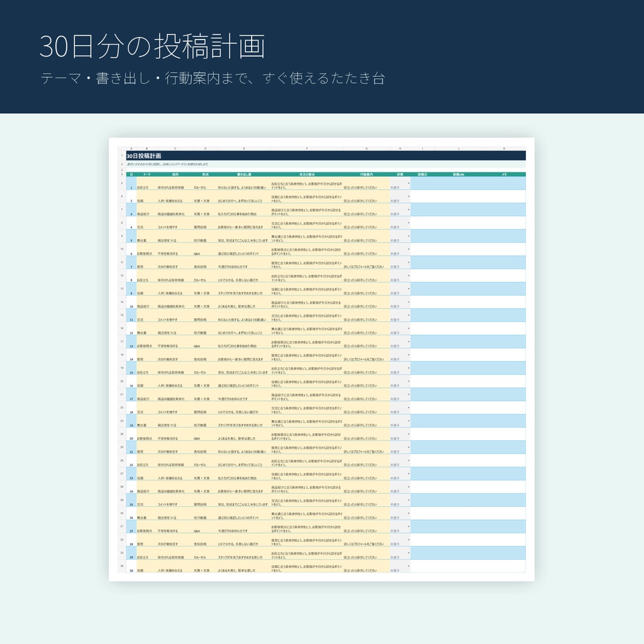This screenshot has width=644, height=644.
Task: Open the status dropdown arrow for day 3
Action: 408,210
